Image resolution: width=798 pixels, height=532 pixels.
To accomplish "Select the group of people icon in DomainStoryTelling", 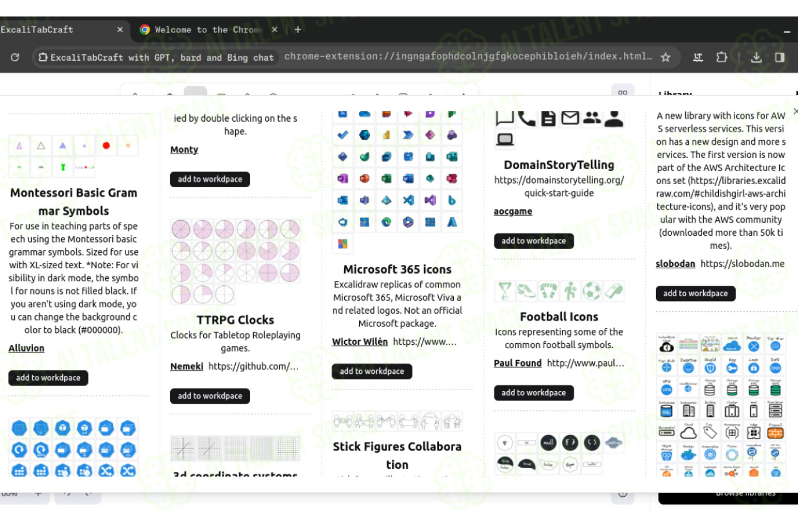I will coord(592,118).
